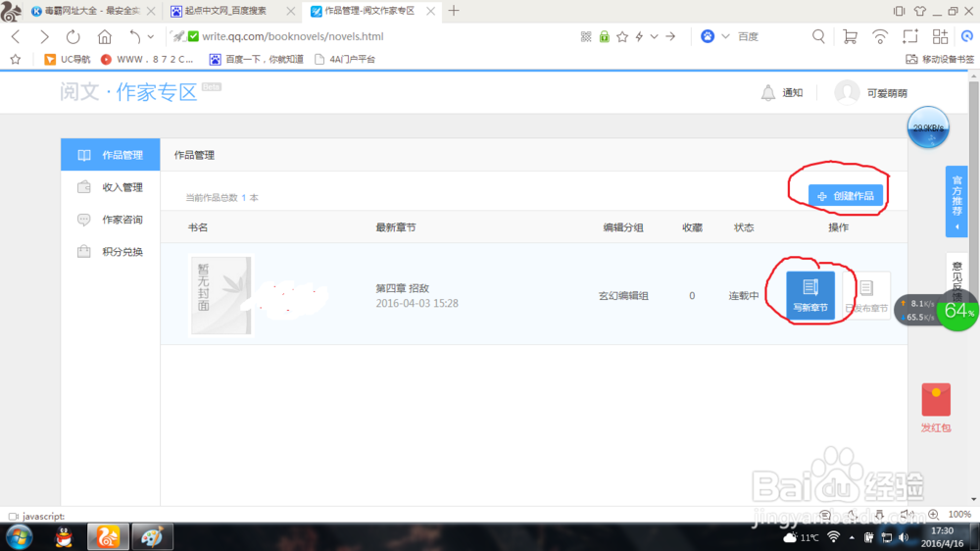Open the QQ penguin taskbar icon
The image size is (980, 551).
pyautogui.click(x=64, y=537)
